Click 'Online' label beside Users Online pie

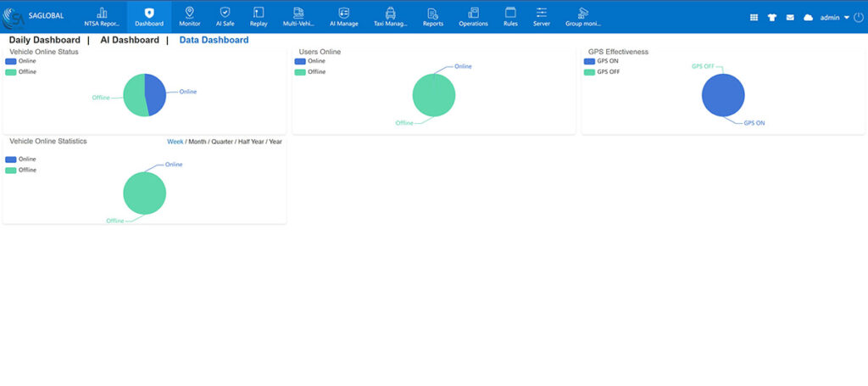[x=464, y=66]
